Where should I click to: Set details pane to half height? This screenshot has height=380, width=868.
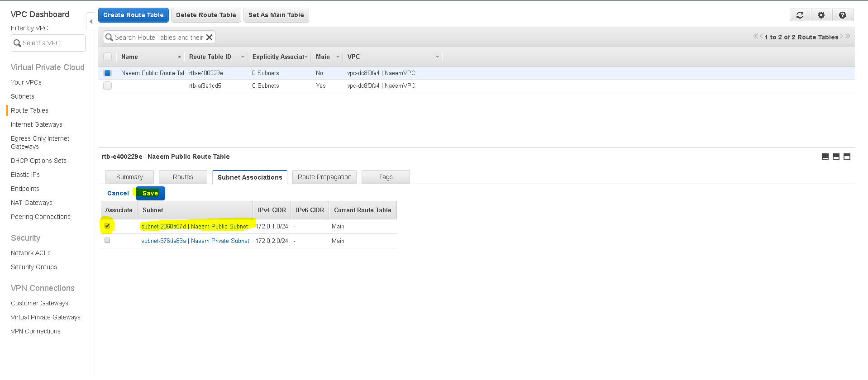(836, 157)
